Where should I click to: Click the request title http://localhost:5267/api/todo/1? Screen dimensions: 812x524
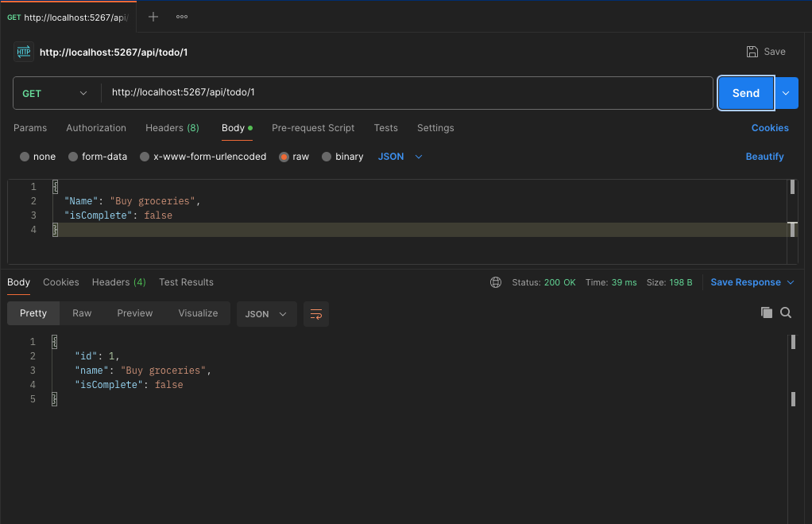[x=114, y=52]
